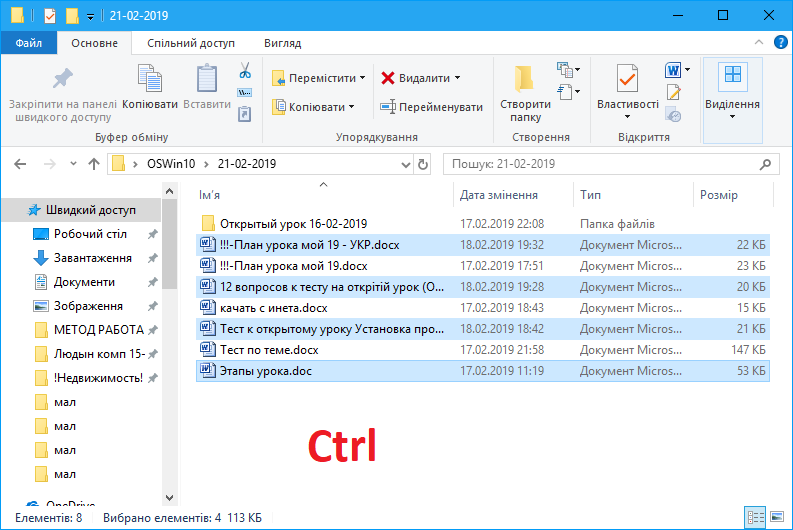793x530 pixels.
Task: Open Документи in sidebar
Action: [x=84, y=282]
